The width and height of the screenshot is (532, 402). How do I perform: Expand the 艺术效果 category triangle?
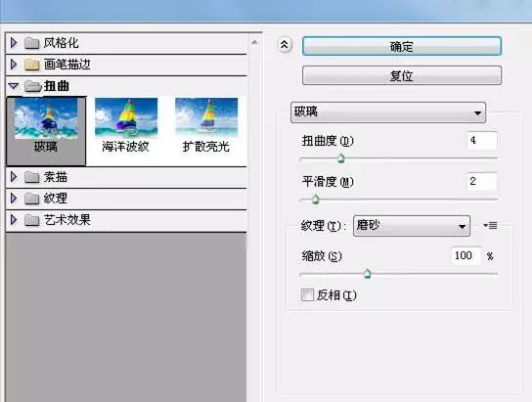pos(14,220)
